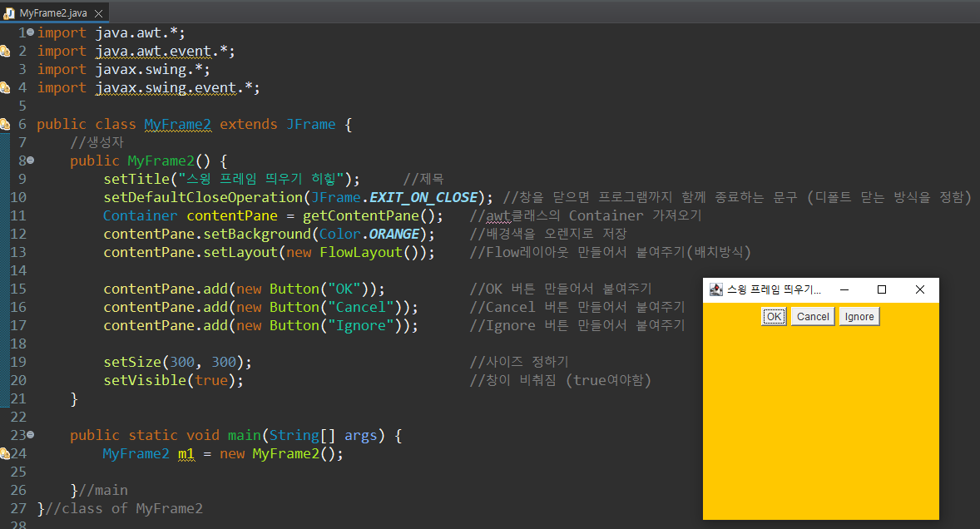Image resolution: width=980 pixels, height=529 pixels.
Task: Click the Ignore button in the Swing window
Action: tap(859, 317)
